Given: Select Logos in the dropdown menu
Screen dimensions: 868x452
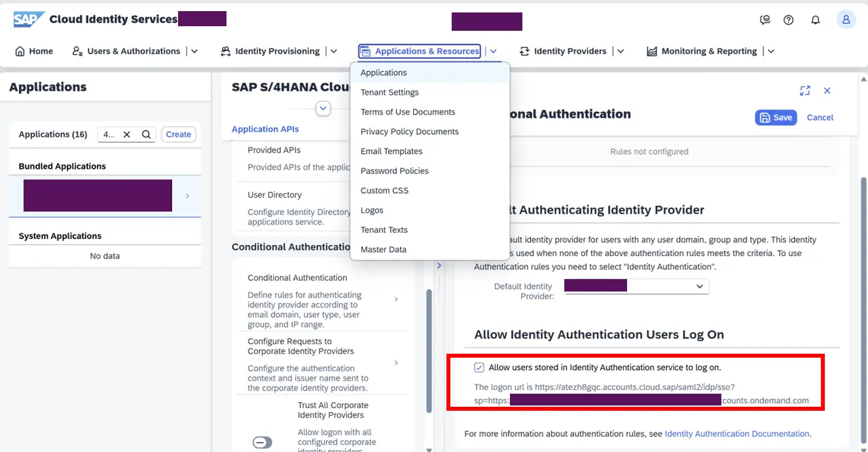Looking at the screenshot, I should 430,210.
